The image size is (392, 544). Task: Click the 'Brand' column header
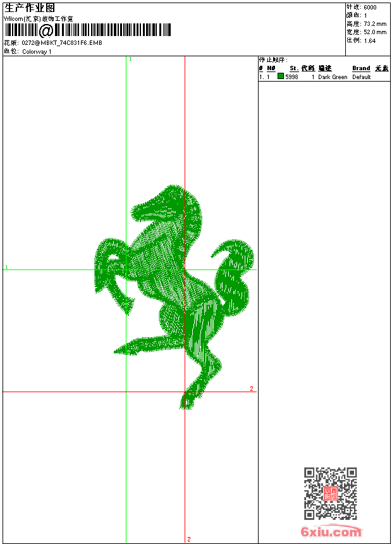coord(361,68)
